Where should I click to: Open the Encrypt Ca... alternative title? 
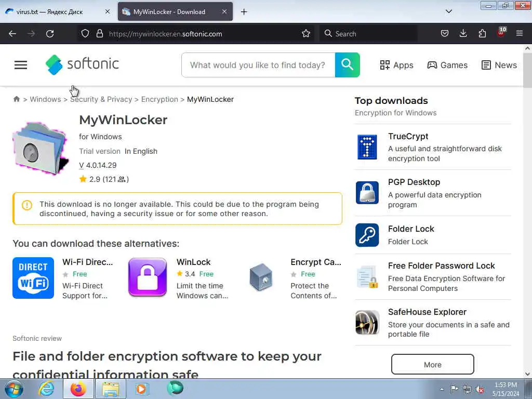click(316, 262)
